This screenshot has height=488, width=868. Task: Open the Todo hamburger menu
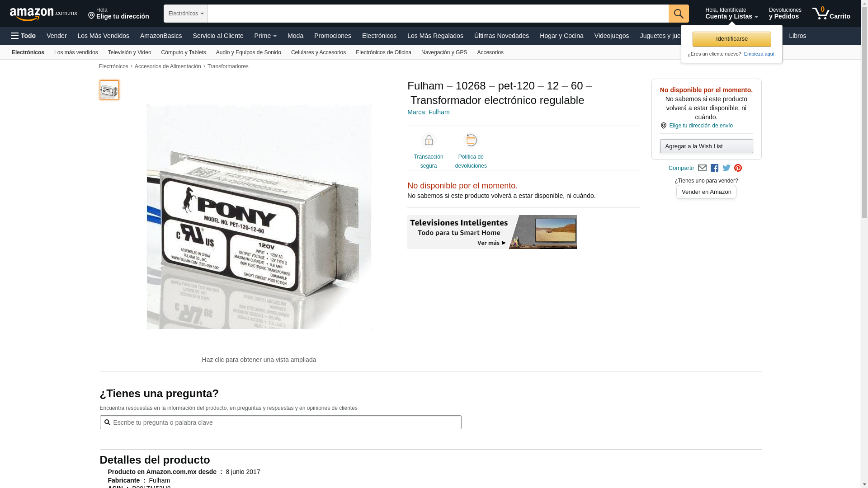coord(24,36)
